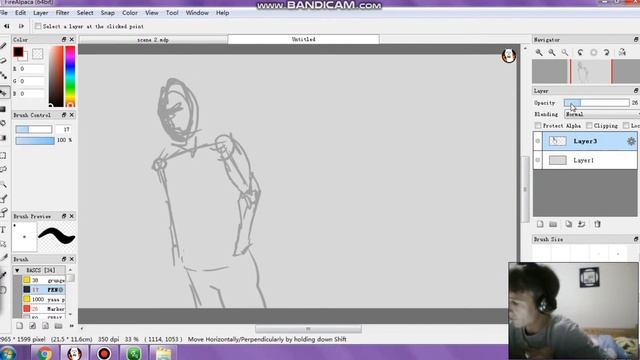The width and height of the screenshot is (640, 360).
Task: Open the Edit menu
Action: pyautogui.click(x=20, y=13)
